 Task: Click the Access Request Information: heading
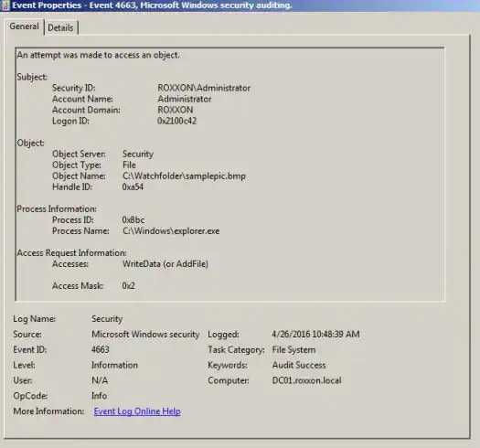tap(71, 253)
